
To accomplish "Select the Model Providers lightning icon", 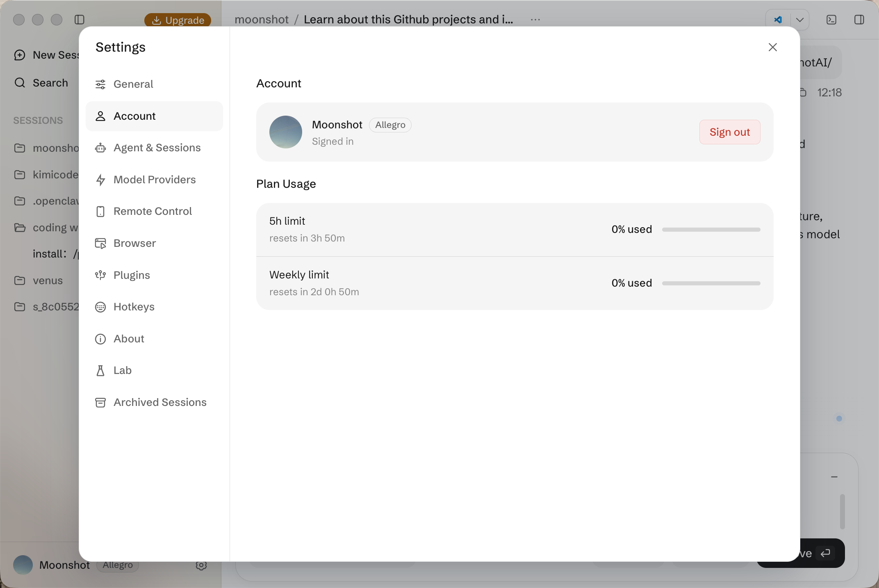I will click(x=100, y=180).
